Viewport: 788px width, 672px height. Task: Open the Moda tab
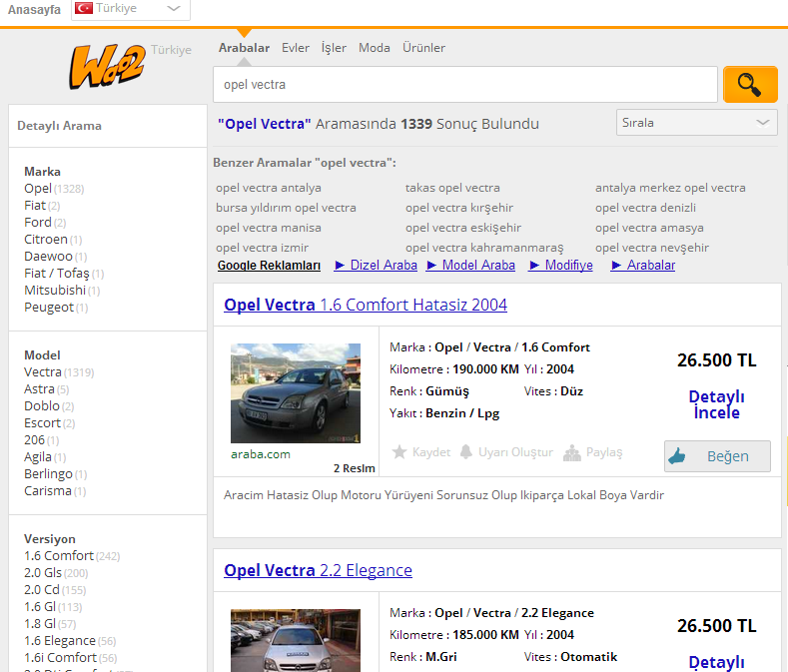pyautogui.click(x=374, y=48)
